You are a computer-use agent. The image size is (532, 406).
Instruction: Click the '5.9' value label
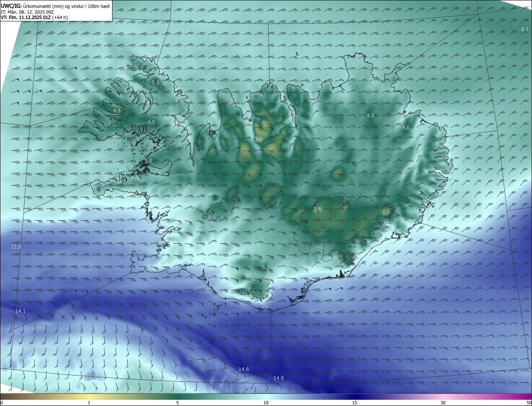(99, 190)
